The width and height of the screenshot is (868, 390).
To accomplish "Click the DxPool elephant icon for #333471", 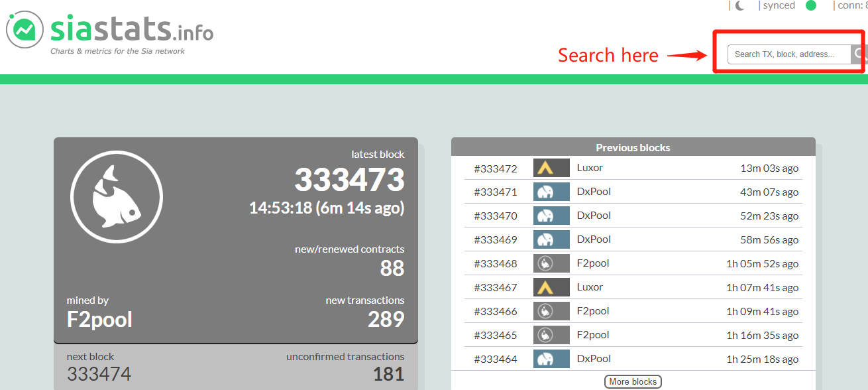I will [551, 192].
